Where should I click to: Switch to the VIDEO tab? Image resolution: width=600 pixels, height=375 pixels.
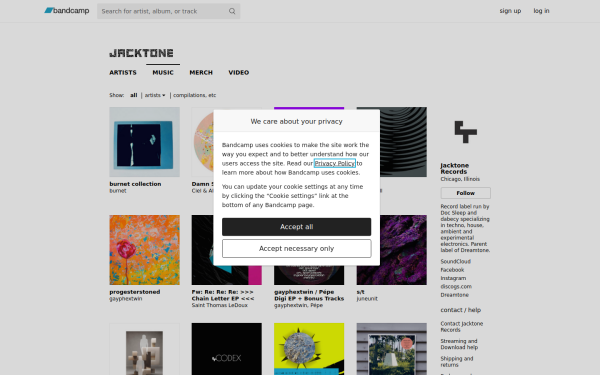point(239,72)
